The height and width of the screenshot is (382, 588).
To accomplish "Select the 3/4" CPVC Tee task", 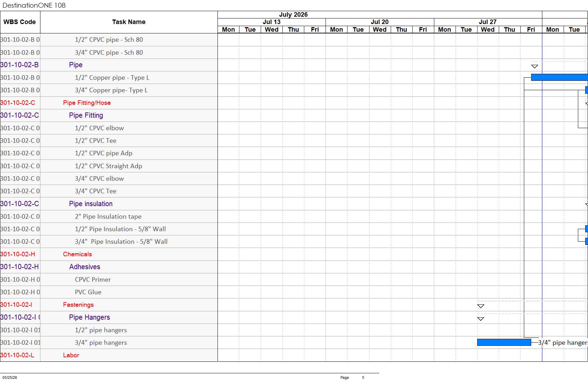I will (96, 191).
